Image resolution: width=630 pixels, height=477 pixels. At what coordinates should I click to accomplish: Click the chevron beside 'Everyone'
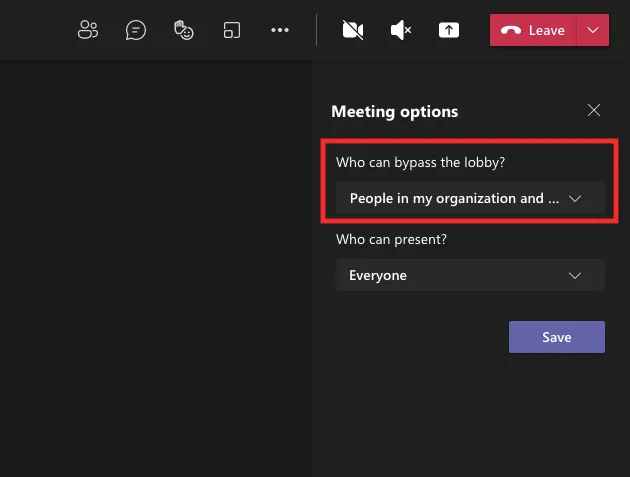(575, 275)
